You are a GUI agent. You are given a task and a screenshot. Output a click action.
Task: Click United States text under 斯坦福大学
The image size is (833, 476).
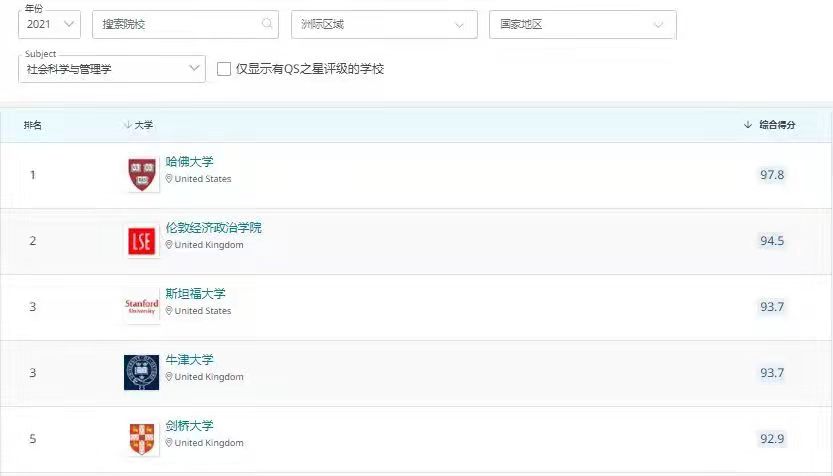click(203, 311)
